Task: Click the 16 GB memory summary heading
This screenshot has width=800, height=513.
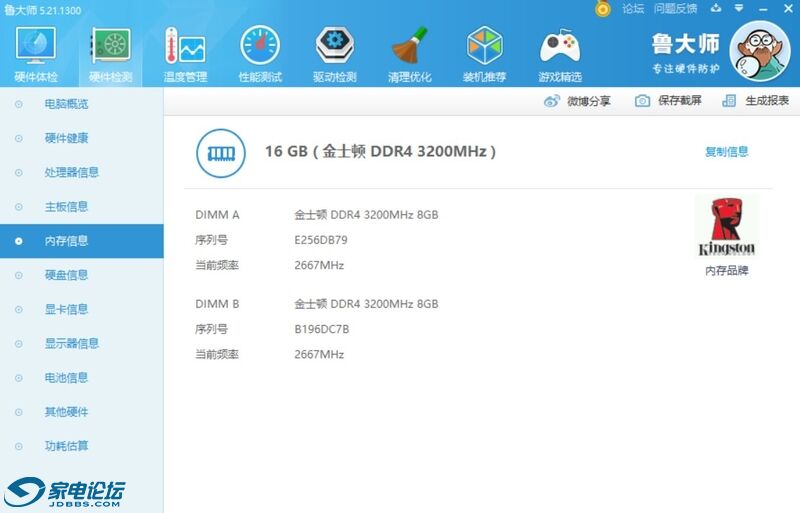Action: (380, 152)
